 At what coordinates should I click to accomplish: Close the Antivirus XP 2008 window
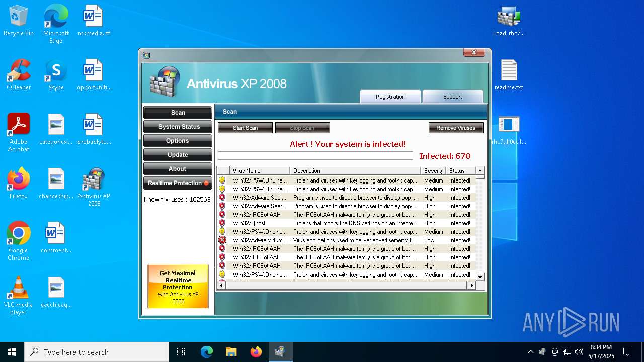[x=474, y=53]
